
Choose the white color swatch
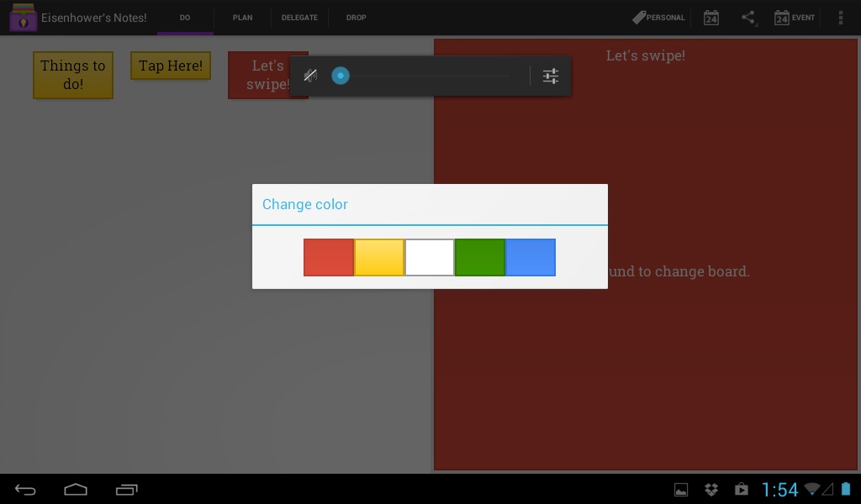(430, 257)
